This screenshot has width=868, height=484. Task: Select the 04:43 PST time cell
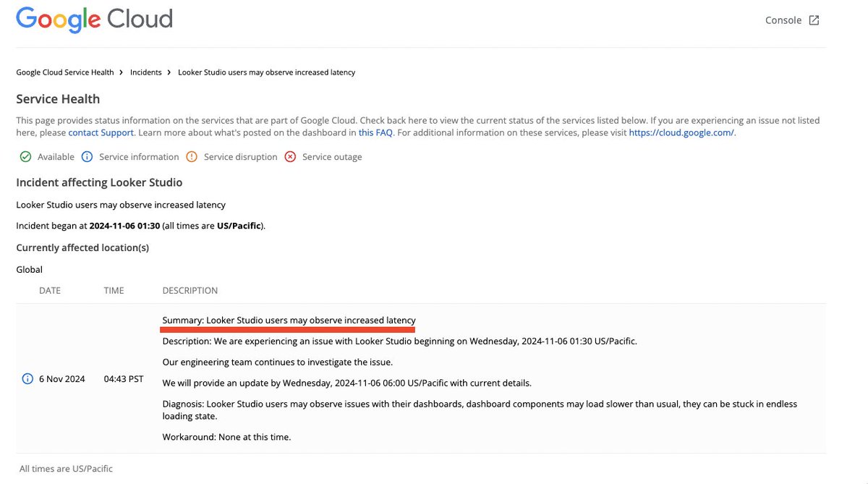(x=124, y=379)
